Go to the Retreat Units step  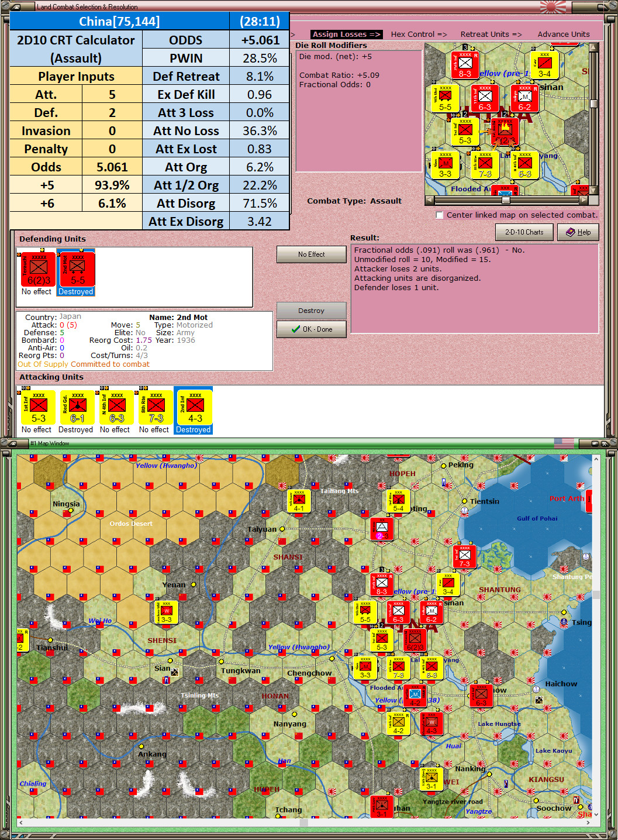491,34
